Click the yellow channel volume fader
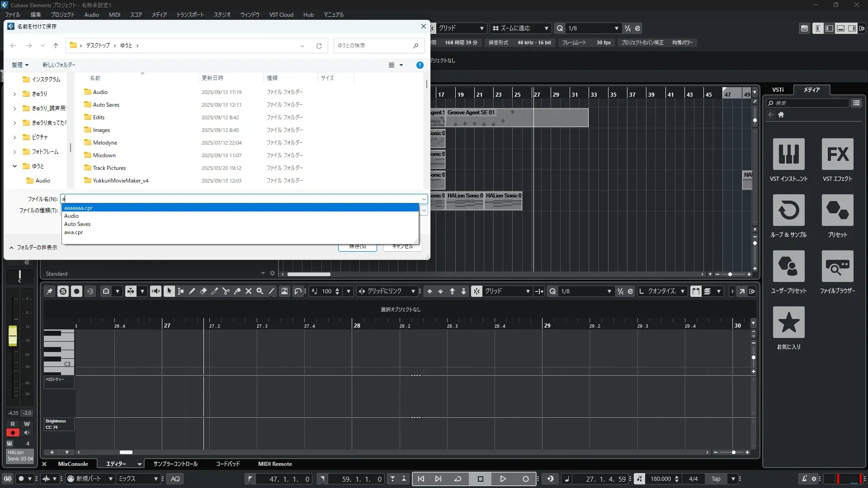868x488 pixels. click(x=13, y=336)
